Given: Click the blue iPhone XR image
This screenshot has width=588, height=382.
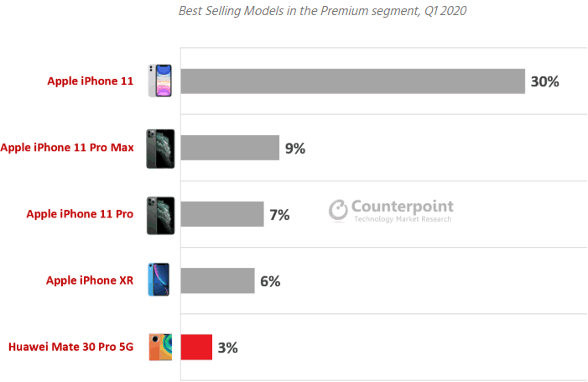Looking at the screenshot, I should click(x=159, y=280).
